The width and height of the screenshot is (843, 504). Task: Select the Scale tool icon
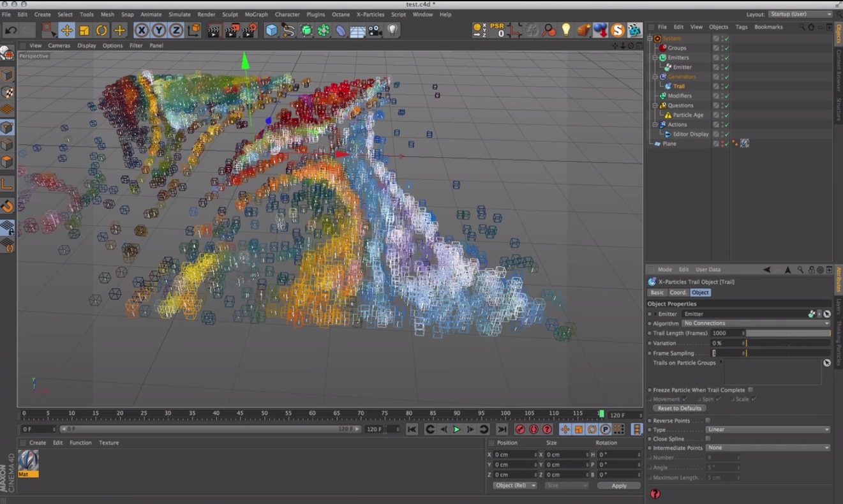point(84,30)
